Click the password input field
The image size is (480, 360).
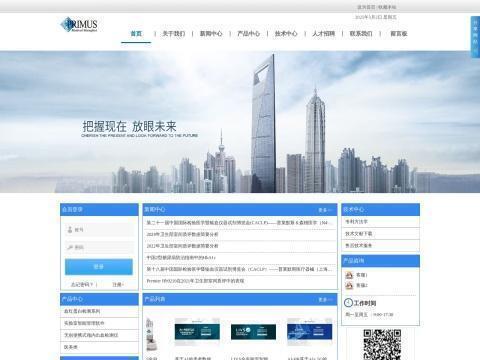tap(99, 247)
